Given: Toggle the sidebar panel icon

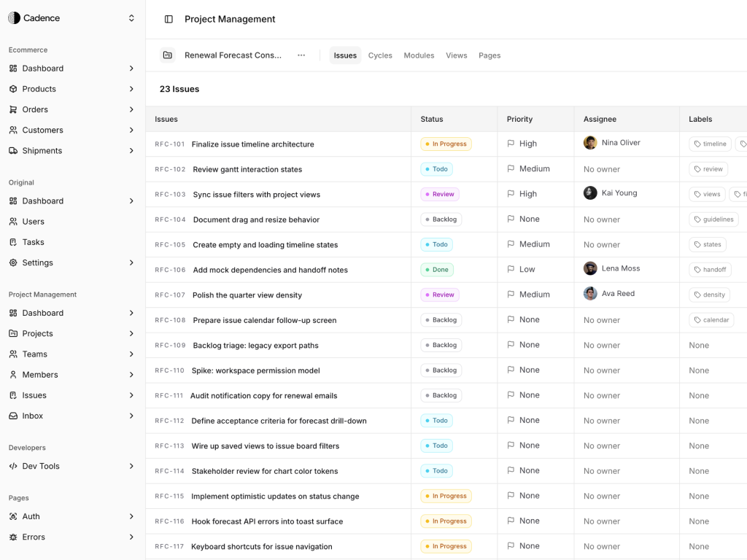Looking at the screenshot, I should click(x=169, y=19).
